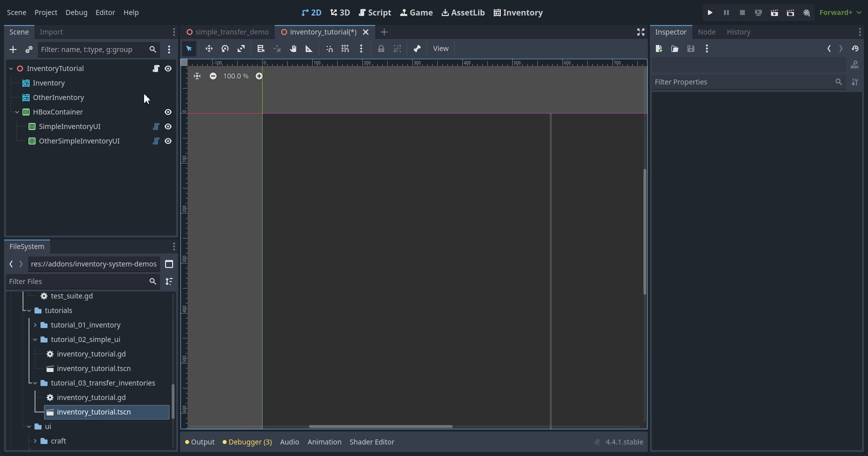This screenshot has width=868, height=456.
Task: Load an existing resource in Inspector
Action: [675, 48]
